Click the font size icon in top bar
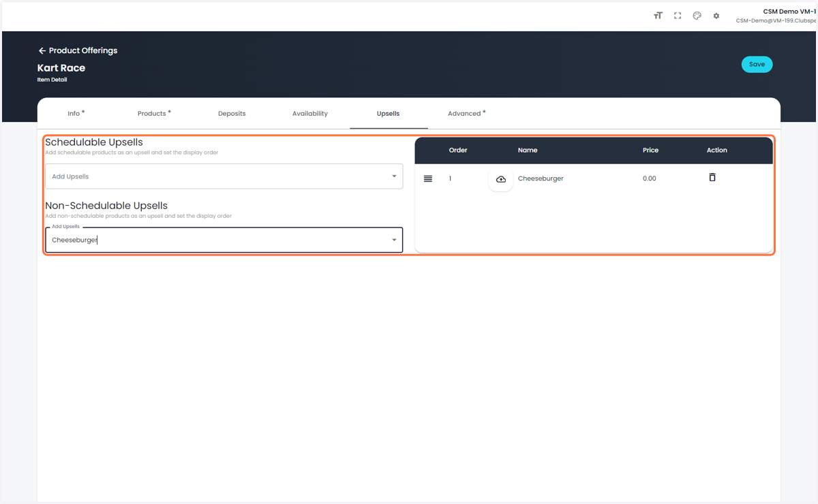Screen dimensions: 818x504 click(x=658, y=16)
